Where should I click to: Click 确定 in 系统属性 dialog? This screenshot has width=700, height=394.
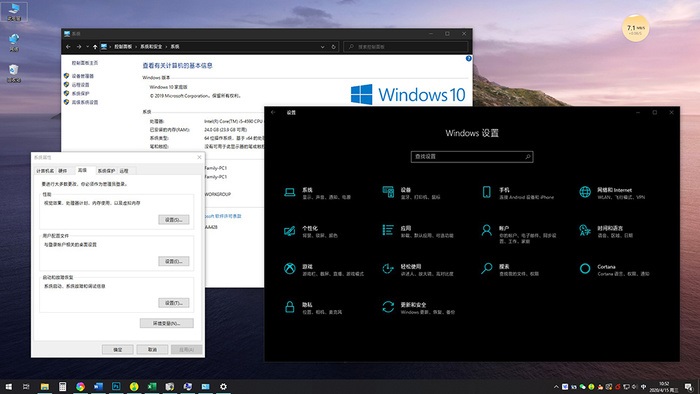(117, 349)
